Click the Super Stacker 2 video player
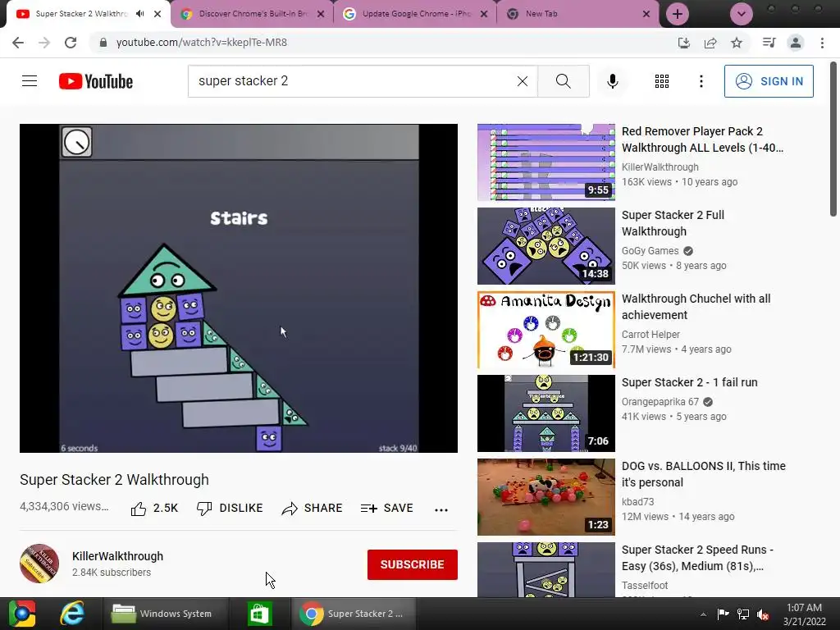The image size is (840, 630). (239, 288)
